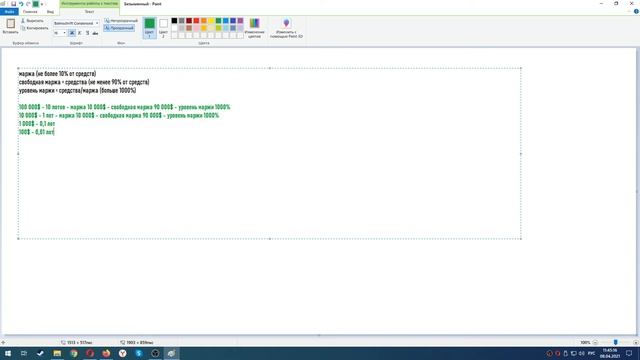Click the input language indicator РУС
The width and height of the screenshot is (640, 360).
[591, 353]
